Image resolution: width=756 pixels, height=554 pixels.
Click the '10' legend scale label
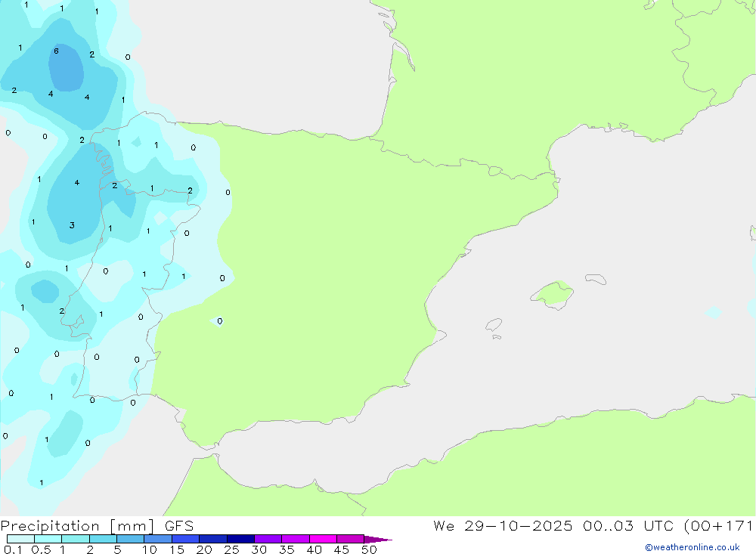pyautogui.click(x=150, y=549)
